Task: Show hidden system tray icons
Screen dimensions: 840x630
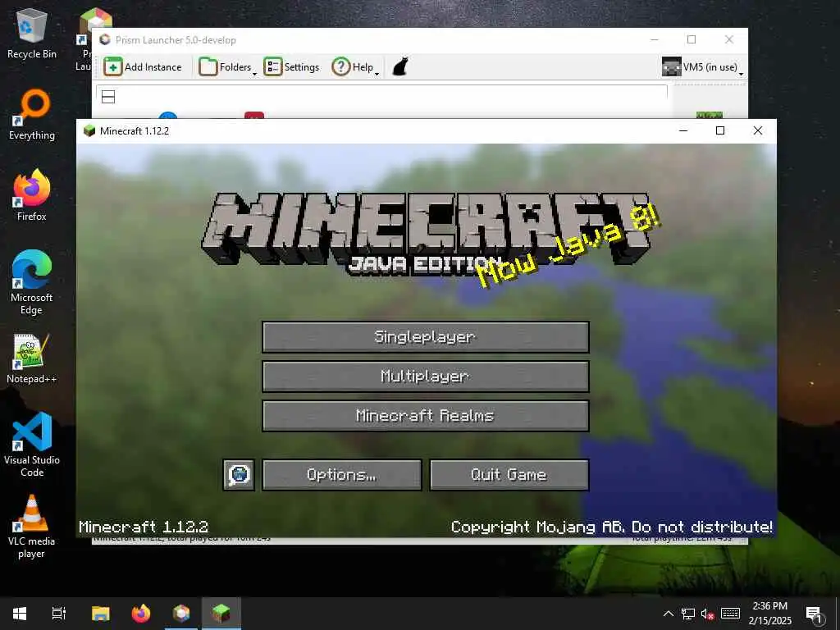Action: coord(668,614)
